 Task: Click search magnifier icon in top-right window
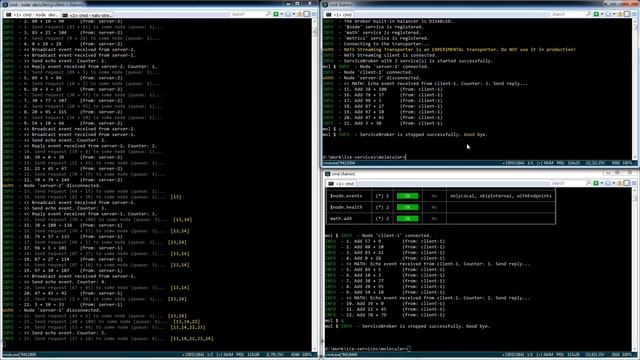coord(588,14)
